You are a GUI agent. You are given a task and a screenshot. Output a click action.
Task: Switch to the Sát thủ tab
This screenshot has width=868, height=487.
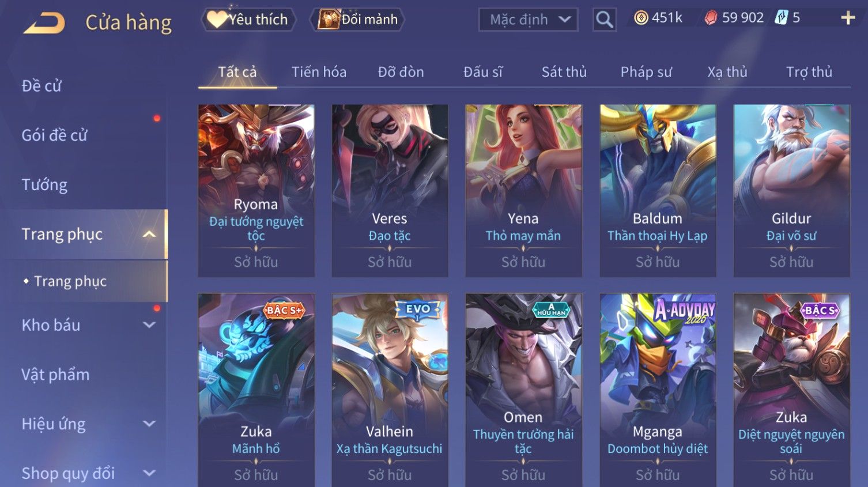(564, 72)
